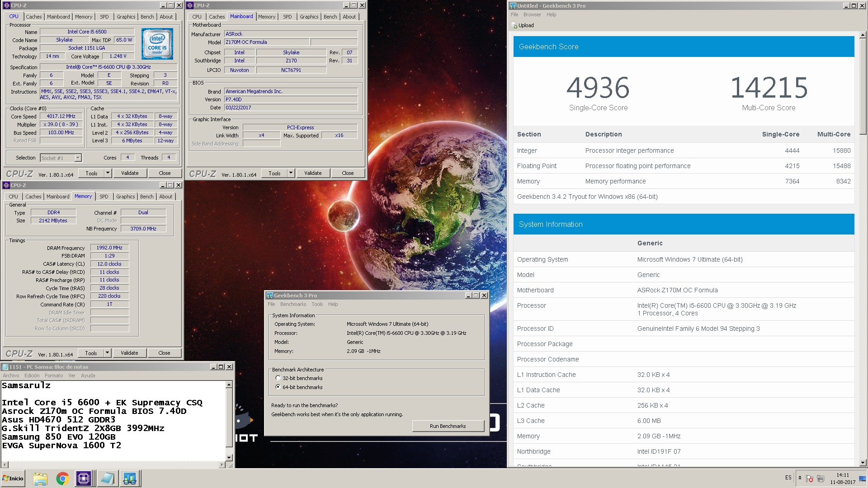Open Help menu in Geekbench results window
The width and height of the screenshot is (868, 488).
pos(551,14)
